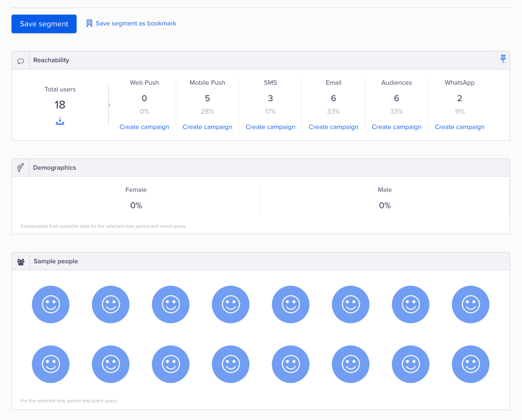
Task: Select the first avatar in second row
Action: tap(51, 364)
